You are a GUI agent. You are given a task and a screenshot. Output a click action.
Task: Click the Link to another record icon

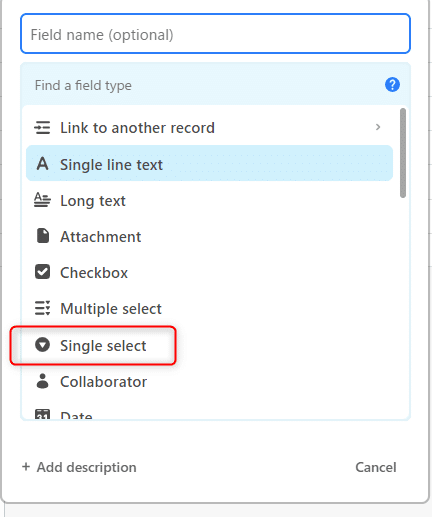tap(42, 128)
